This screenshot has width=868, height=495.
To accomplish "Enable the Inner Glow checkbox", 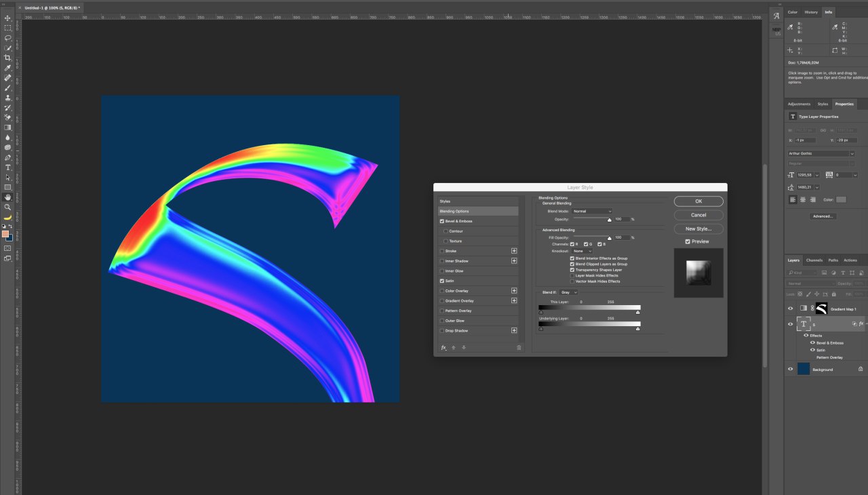I will pyautogui.click(x=442, y=271).
